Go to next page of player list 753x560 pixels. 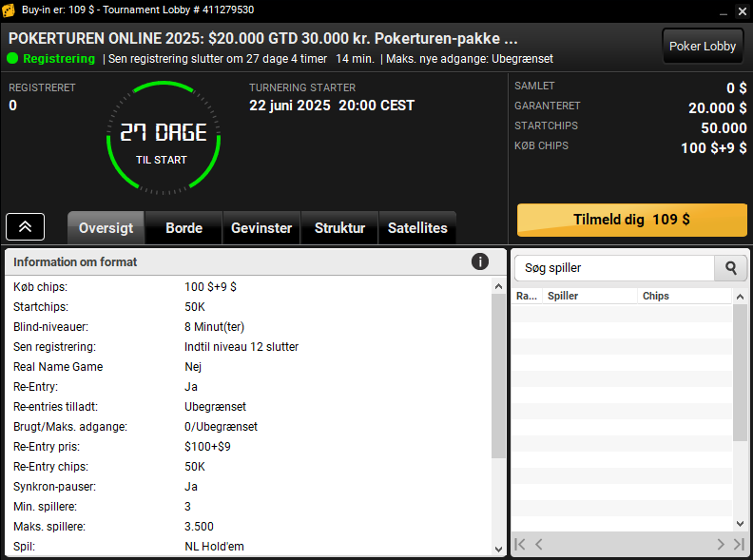click(721, 544)
